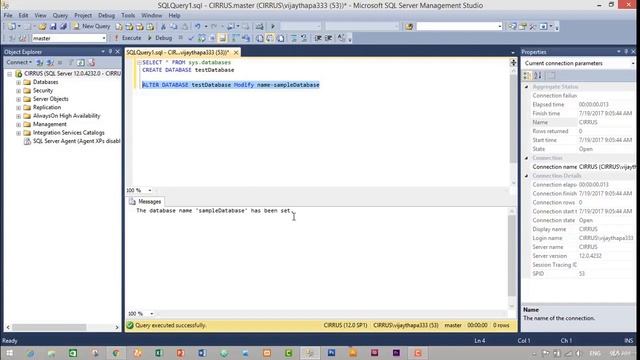The width and height of the screenshot is (640, 360).
Task: Click the Chrome taskbar icon
Action: point(116,353)
